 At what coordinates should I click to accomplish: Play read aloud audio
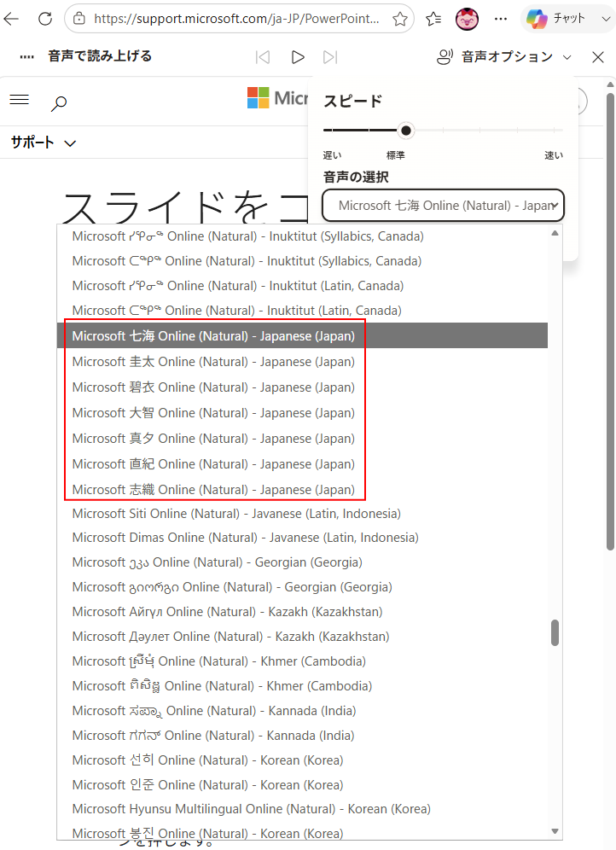pyautogui.click(x=298, y=57)
